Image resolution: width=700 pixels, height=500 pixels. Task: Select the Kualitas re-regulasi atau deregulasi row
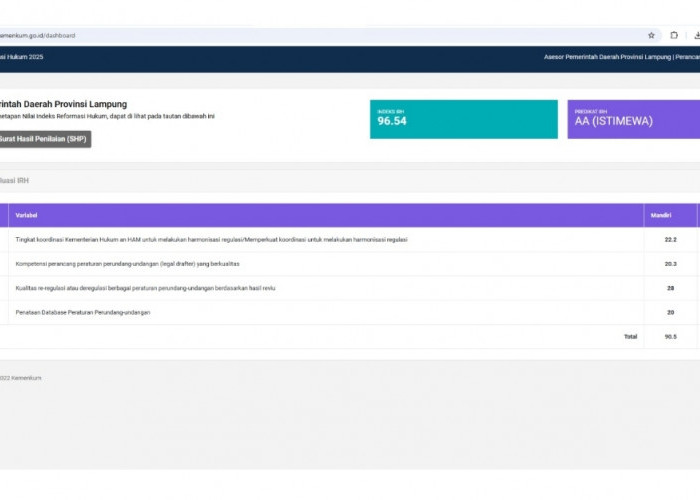tap(145, 288)
